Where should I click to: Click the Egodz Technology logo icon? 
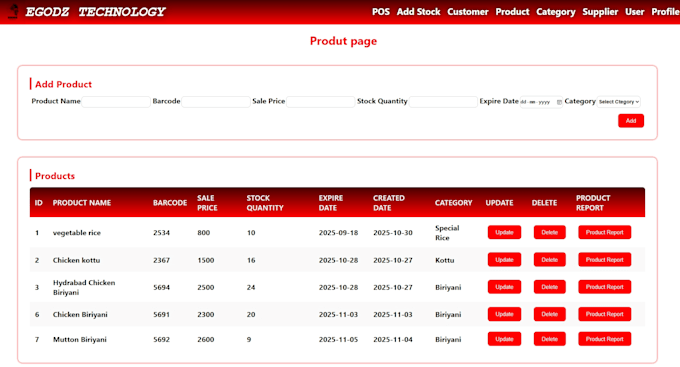(x=13, y=11)
